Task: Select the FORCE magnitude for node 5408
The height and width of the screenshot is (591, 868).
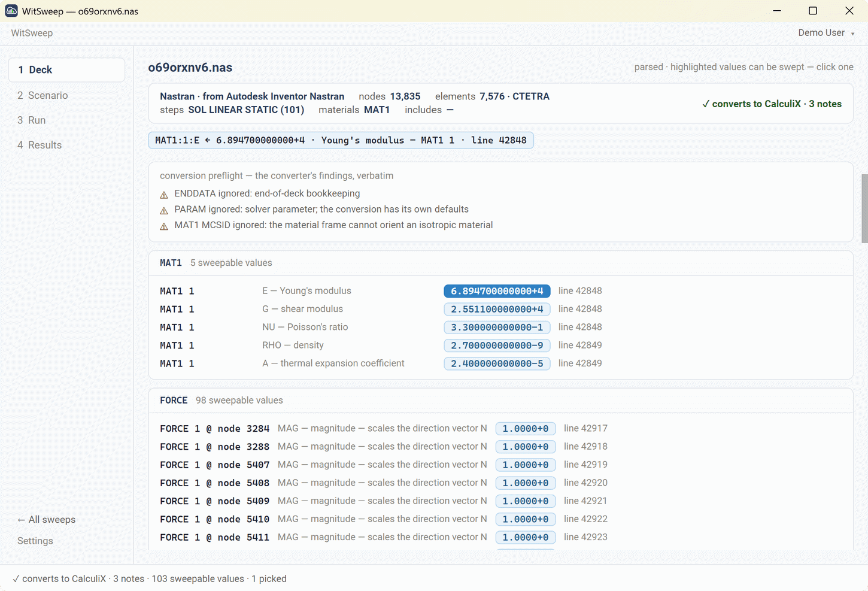Action: coord(526,483)
